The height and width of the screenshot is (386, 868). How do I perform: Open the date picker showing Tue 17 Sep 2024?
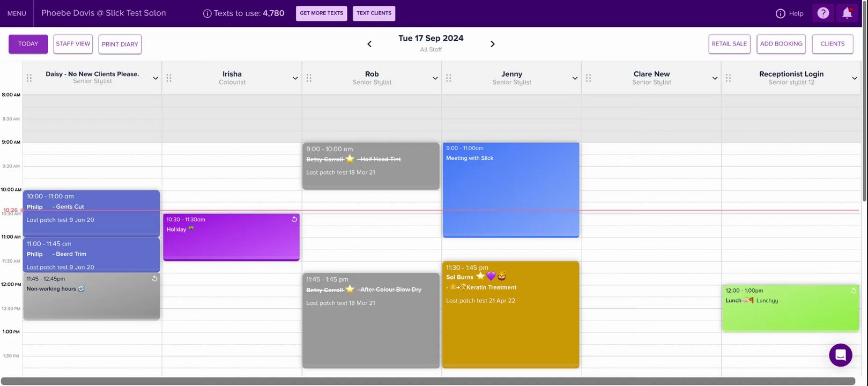(x=431, y=39)
